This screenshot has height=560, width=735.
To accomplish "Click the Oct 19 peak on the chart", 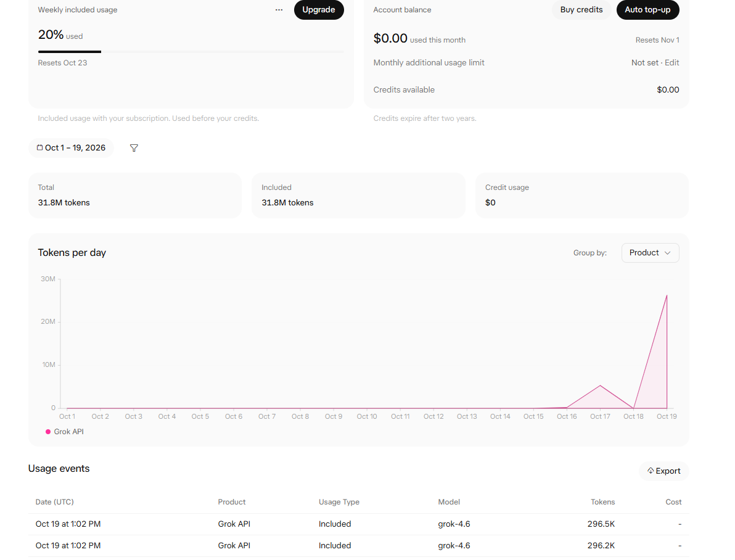I will tap(667, 295).
